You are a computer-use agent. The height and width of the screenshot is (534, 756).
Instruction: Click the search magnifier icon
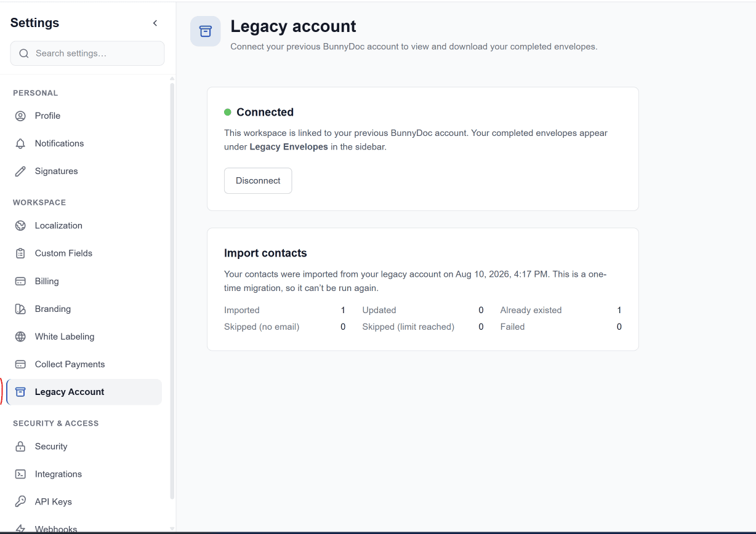(x=24, y=54)
